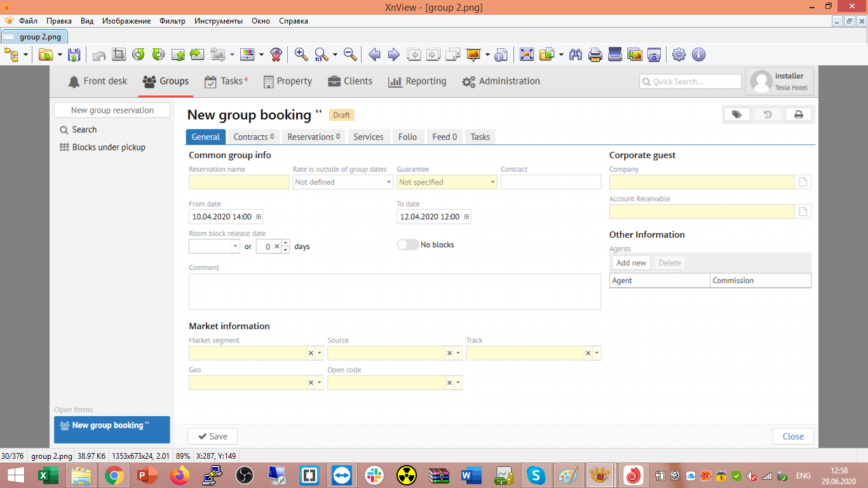Click the fullscreen view toolbar icon
The width and height of the screenshot is (868, 488).
pyautogui.click(x=527, y=55)
